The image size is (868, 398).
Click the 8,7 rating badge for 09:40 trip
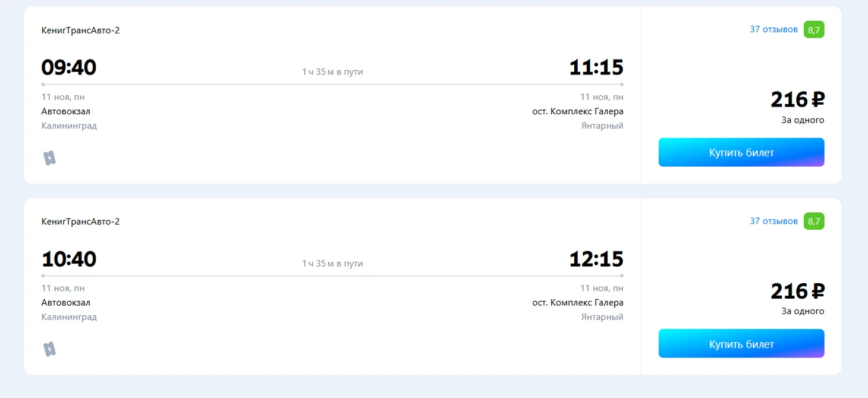[814, 30]
